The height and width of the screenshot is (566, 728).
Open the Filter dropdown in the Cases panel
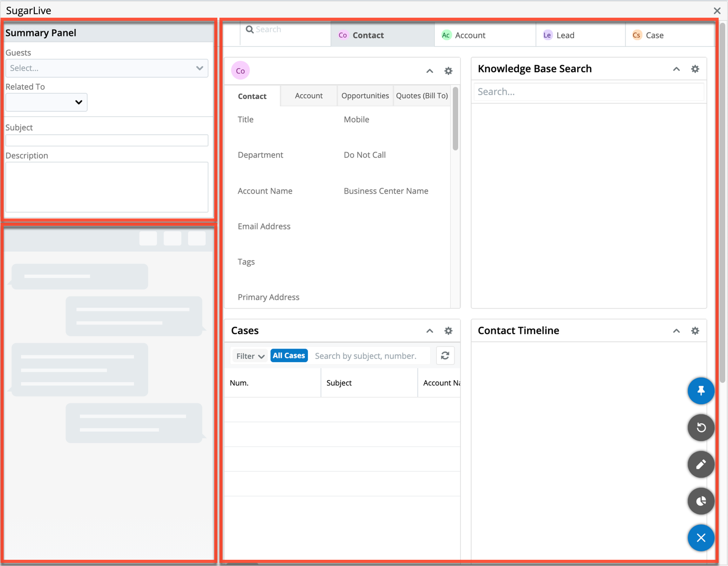point(249,355)
